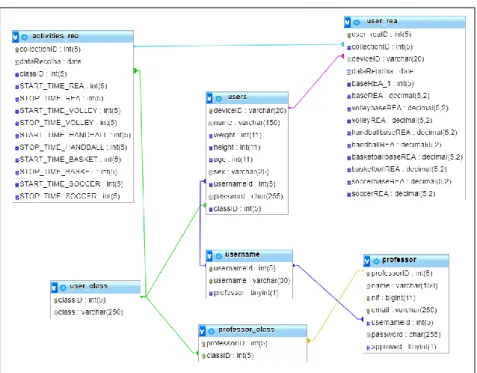Select password : char(255) in professor table
This screenshot has height=373, width=477.
403,334
